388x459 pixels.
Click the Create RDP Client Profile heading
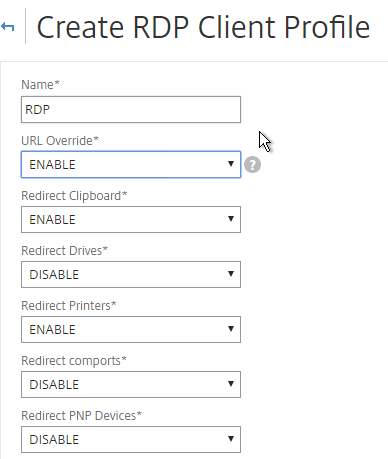203,28
